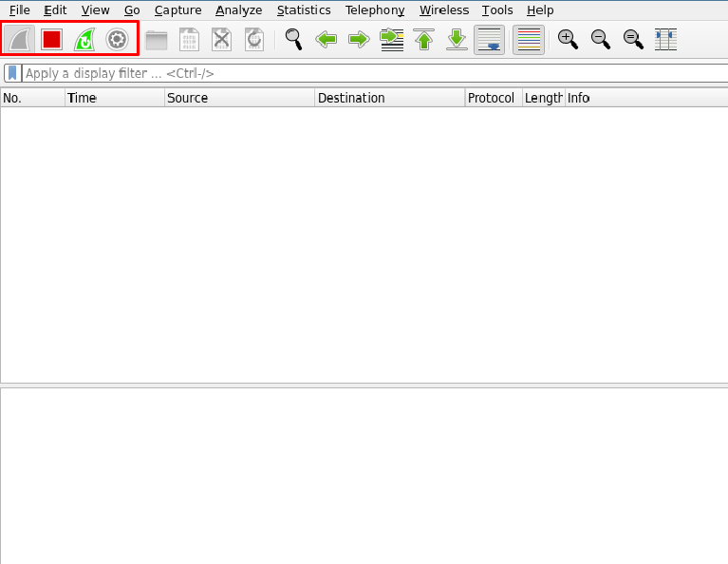Viewport: 728px width, 564px height.
Task: Toggle packet colorize rules button
Action: pyautogui.click(x=529, y=40)
